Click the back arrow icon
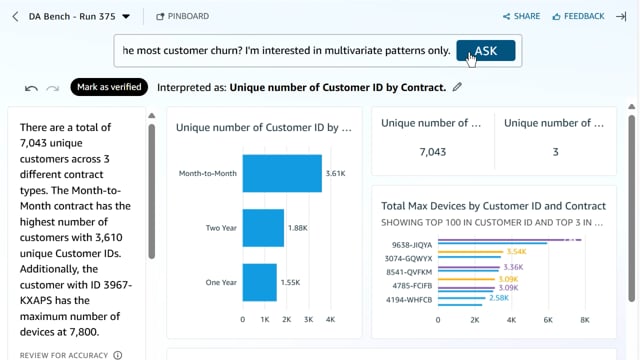The width and height of the screenshot is (640, 360). click(x=15, y=16)
